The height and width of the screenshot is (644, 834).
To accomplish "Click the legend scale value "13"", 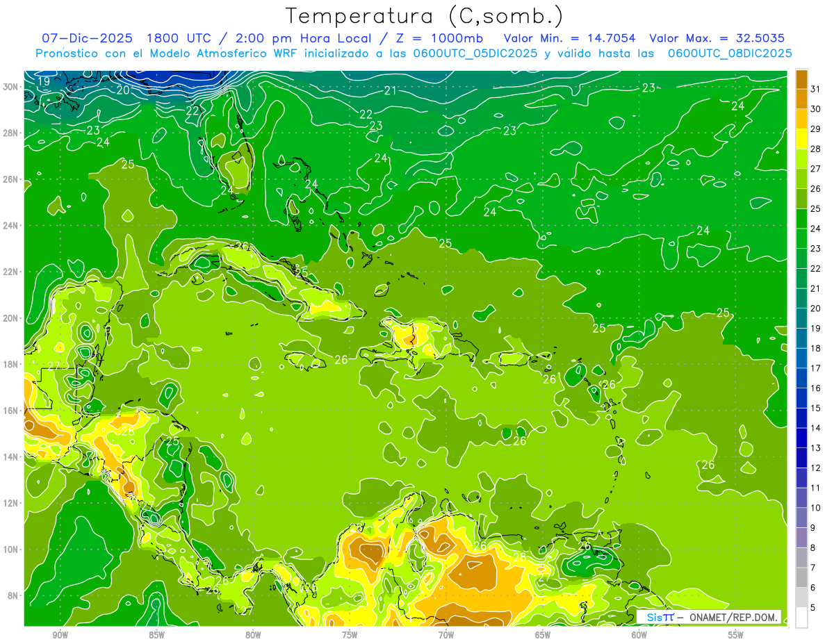I will (816, 448).
